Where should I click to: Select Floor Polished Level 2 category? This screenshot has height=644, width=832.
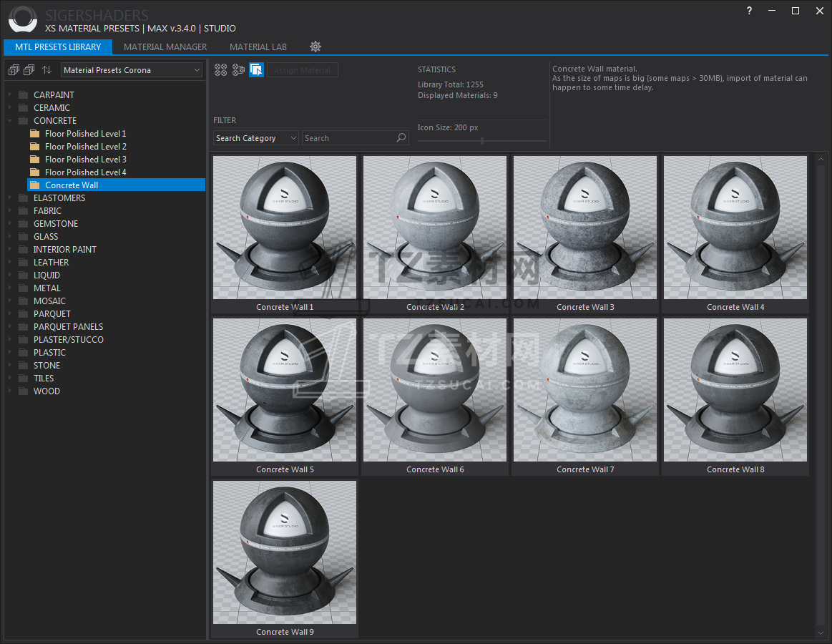85,147
